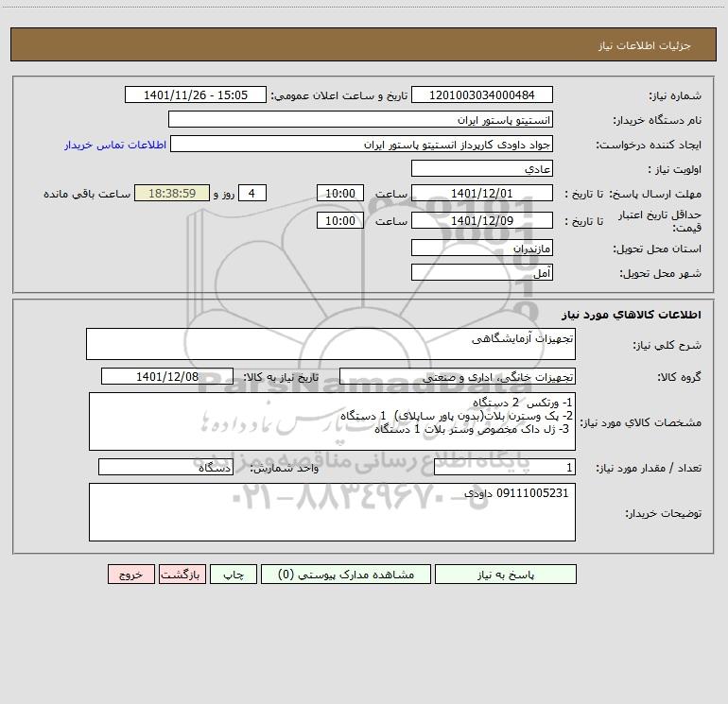Click the goods group field تجهیزات خانگی، اداری و صنعتی
Screen dimensions: 728x704
pyautogui.click(x=458, y=376)
